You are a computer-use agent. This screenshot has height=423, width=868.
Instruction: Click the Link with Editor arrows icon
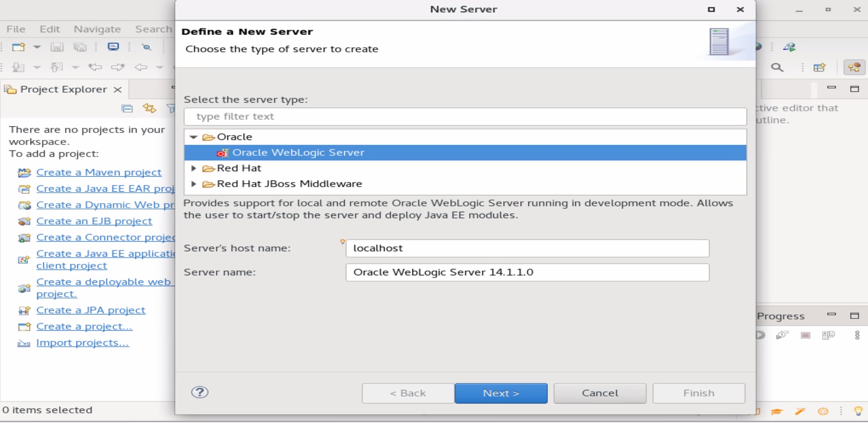(x=149, y=108)
